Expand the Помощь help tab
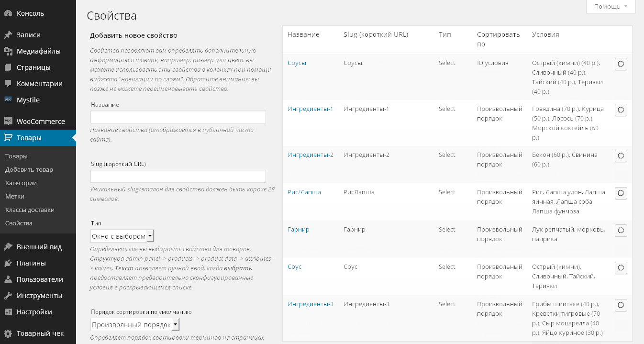Screen dimensions: 644x344 point(611,7)
